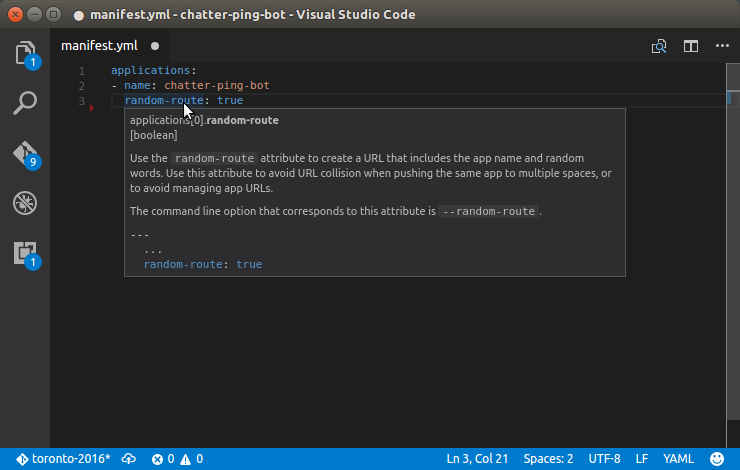Change end of line sequence LF
The image size is (740, 470).
641,459
